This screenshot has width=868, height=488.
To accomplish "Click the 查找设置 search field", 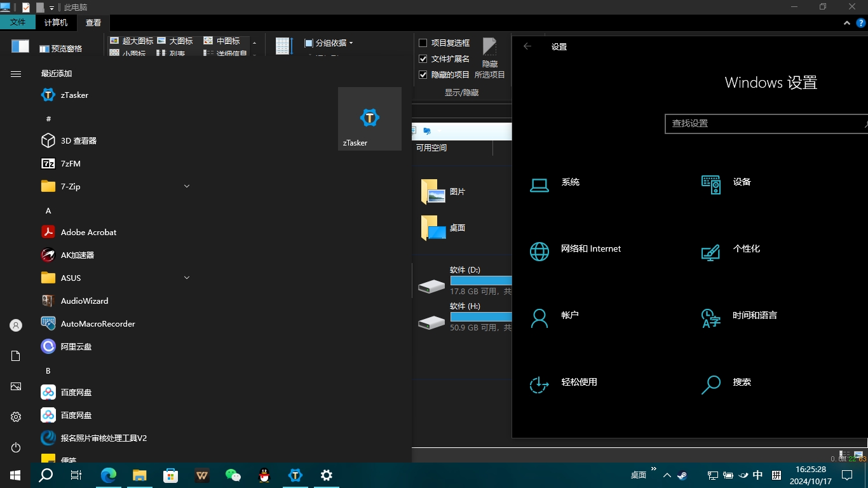I will (766, 123).
